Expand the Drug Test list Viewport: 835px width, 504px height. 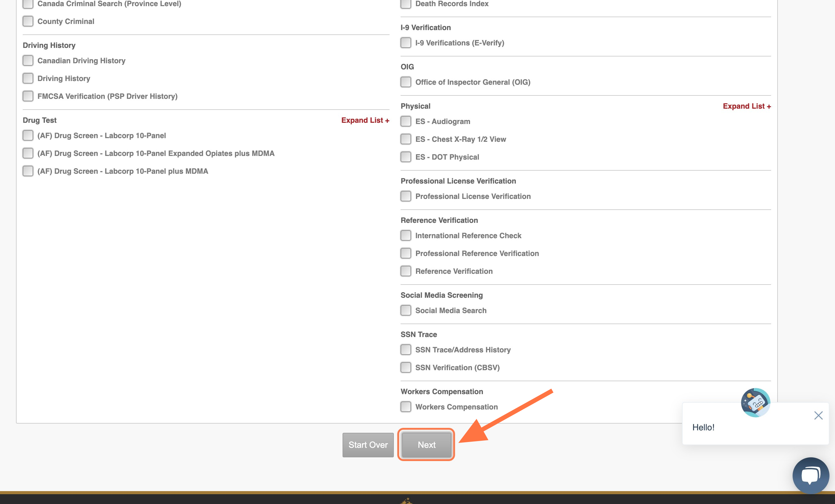pos(365,120)
